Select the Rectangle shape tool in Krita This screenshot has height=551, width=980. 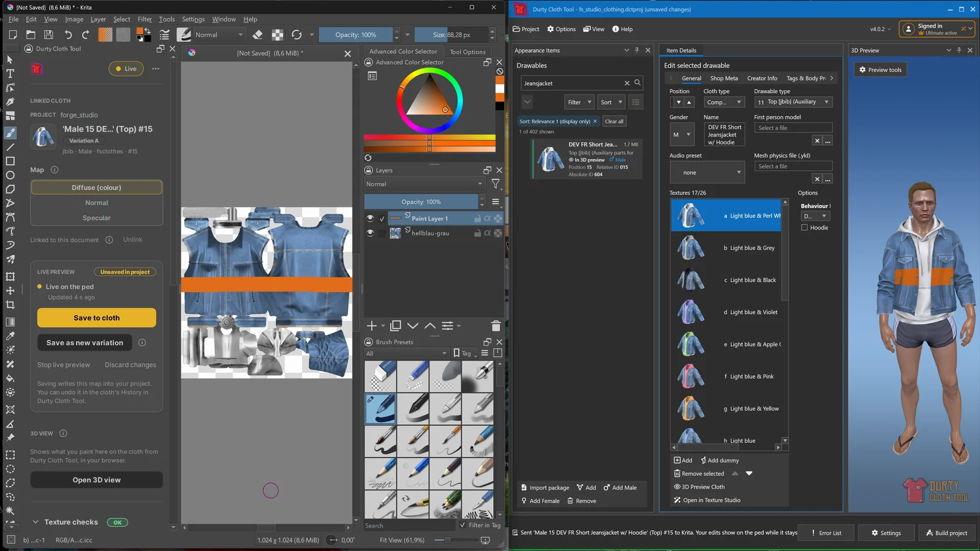pos(10,161)
